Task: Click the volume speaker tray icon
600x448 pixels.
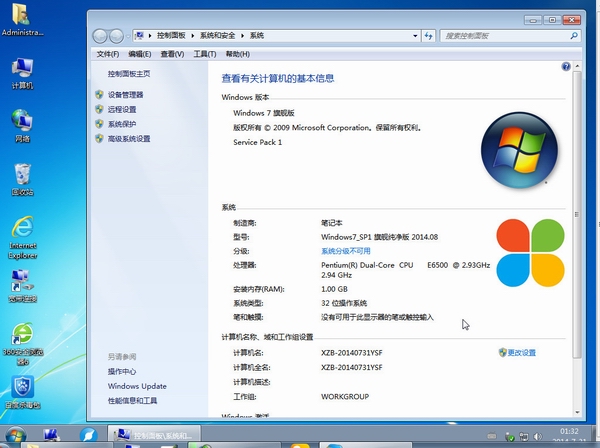Action: 538,436
